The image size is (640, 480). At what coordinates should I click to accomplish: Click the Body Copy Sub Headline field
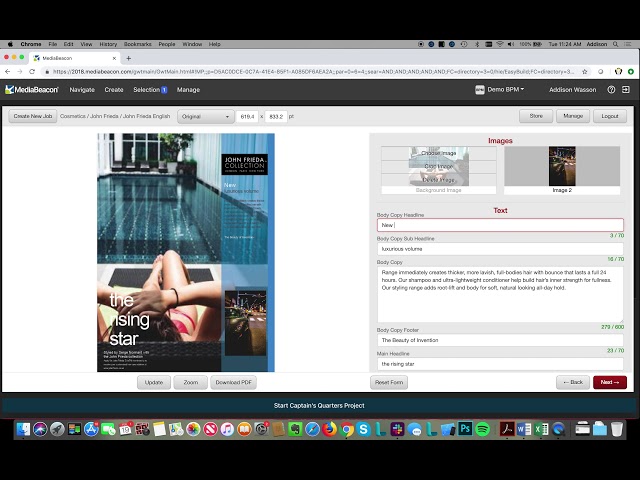tap(500, 249)
